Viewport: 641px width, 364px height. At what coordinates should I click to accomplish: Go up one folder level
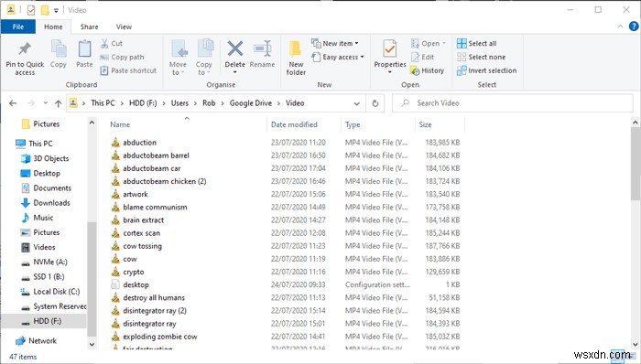point(58,103)
